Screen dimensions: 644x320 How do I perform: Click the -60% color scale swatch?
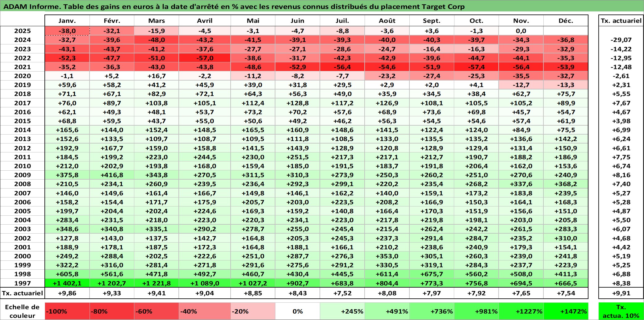(157, 311)
